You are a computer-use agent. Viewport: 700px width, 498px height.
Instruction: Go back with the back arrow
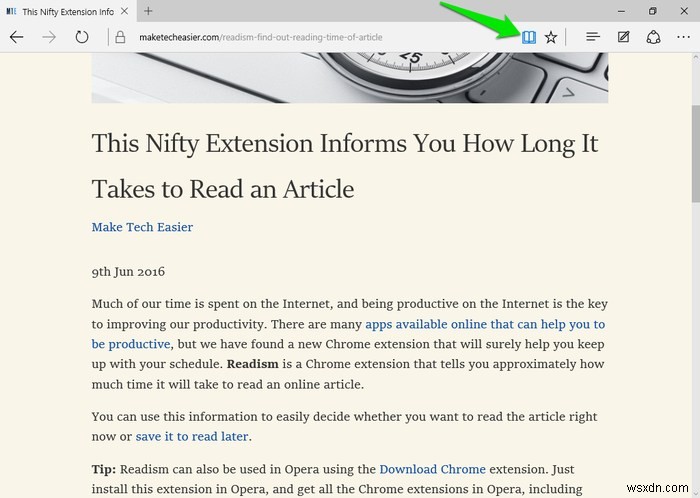[17, 37]
